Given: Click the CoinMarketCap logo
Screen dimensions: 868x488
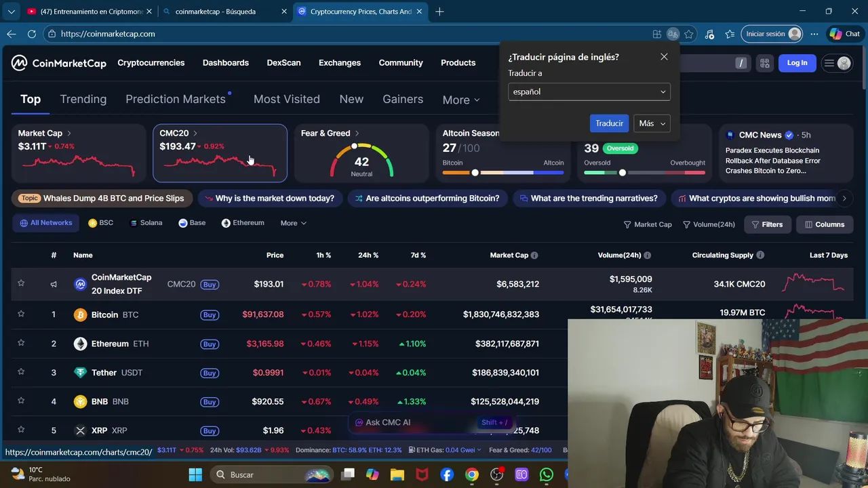Looking at the screenshot, I should (x=59, y=63).
